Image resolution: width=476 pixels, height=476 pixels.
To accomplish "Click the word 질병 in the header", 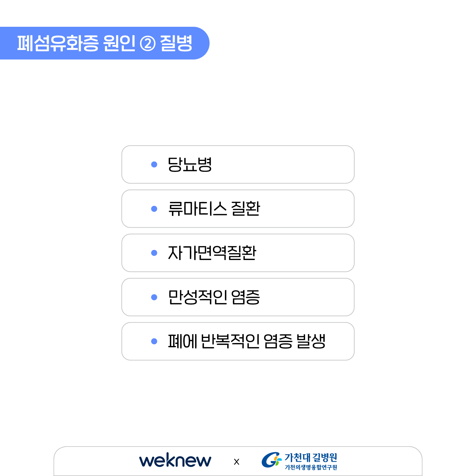I will (176, 43).
